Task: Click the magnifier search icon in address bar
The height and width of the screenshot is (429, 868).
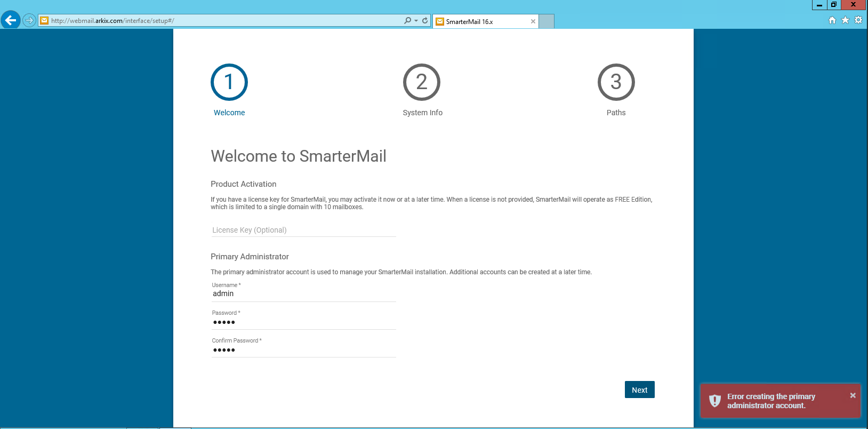Action: pos(407,21)
